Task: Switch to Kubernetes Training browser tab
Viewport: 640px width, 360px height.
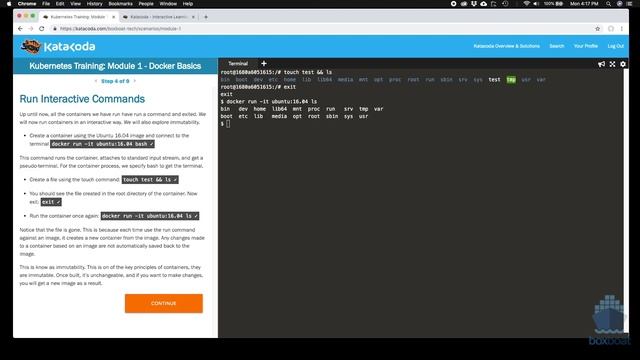Action: point(78,17)
